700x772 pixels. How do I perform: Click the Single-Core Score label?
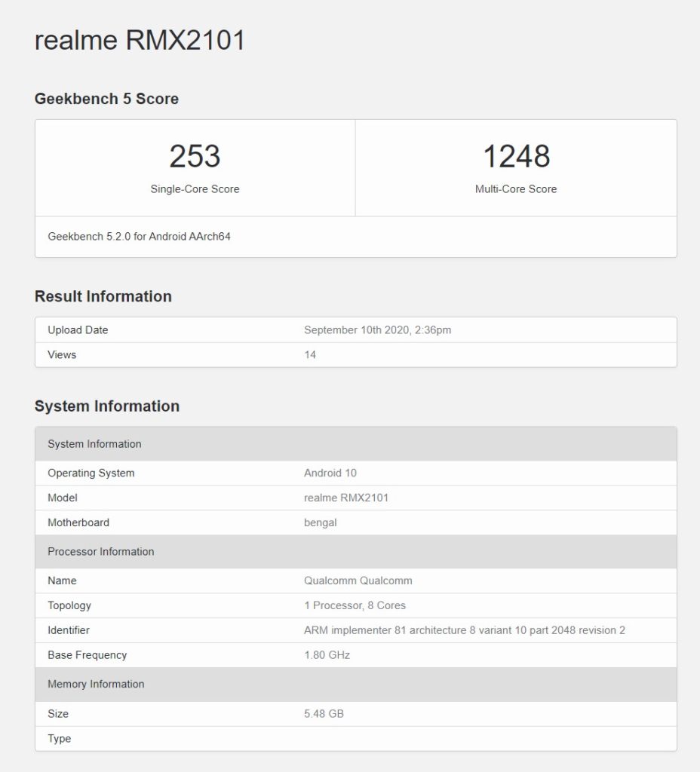pos(195,189)
